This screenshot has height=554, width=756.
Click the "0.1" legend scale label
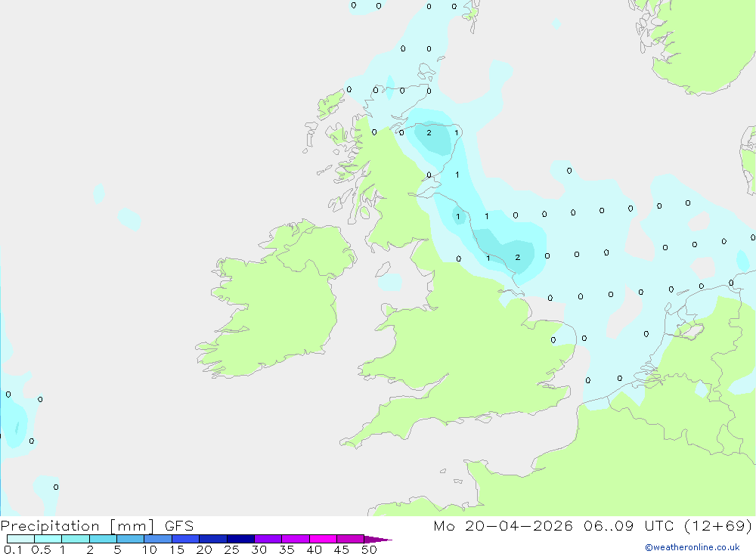(x=13, y=549)
